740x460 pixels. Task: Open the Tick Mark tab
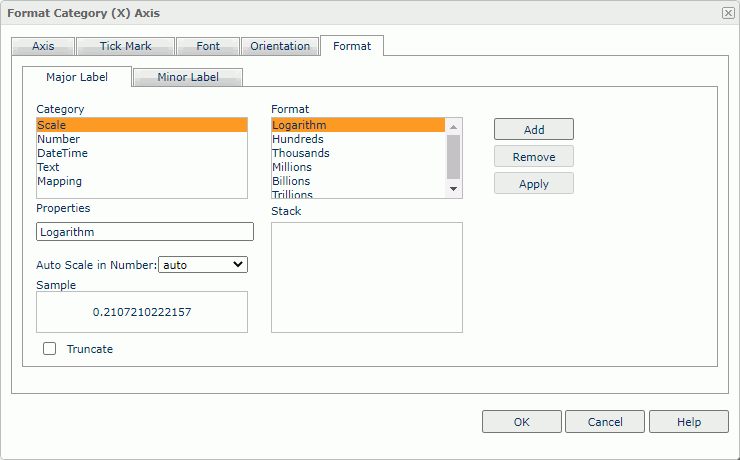click(x=126, y=46)
